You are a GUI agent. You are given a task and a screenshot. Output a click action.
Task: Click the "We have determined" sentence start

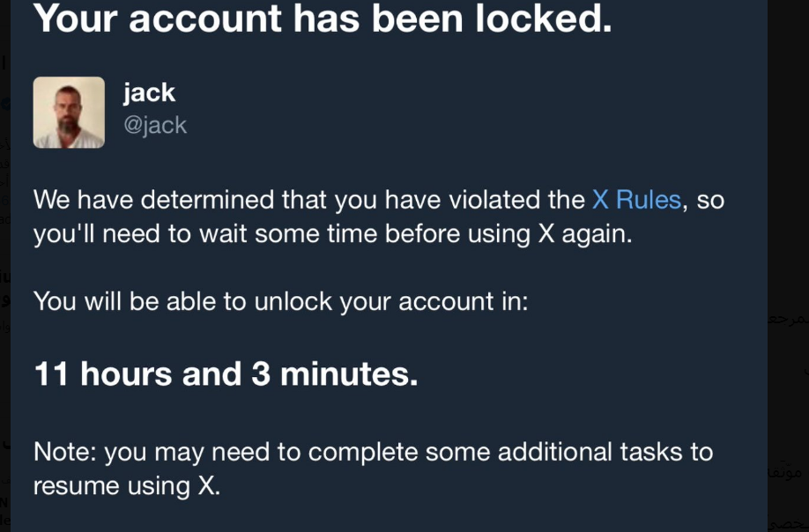(154, 200)
